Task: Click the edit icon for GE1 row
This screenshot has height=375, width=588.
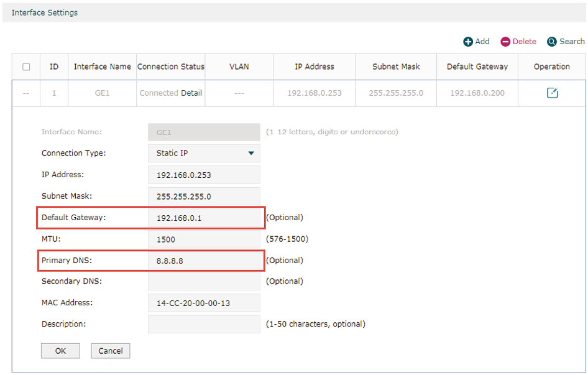Action: pyautogui.click(x=552, y=93)
